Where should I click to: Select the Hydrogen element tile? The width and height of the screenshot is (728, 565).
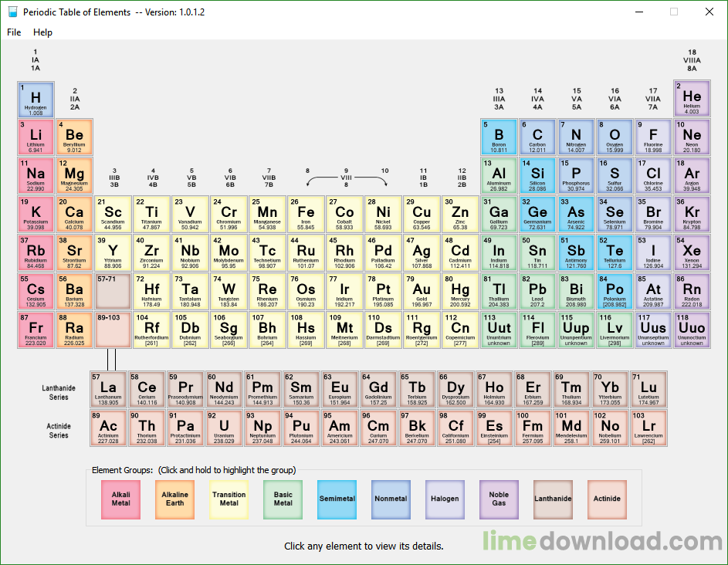tap(36, 100)
